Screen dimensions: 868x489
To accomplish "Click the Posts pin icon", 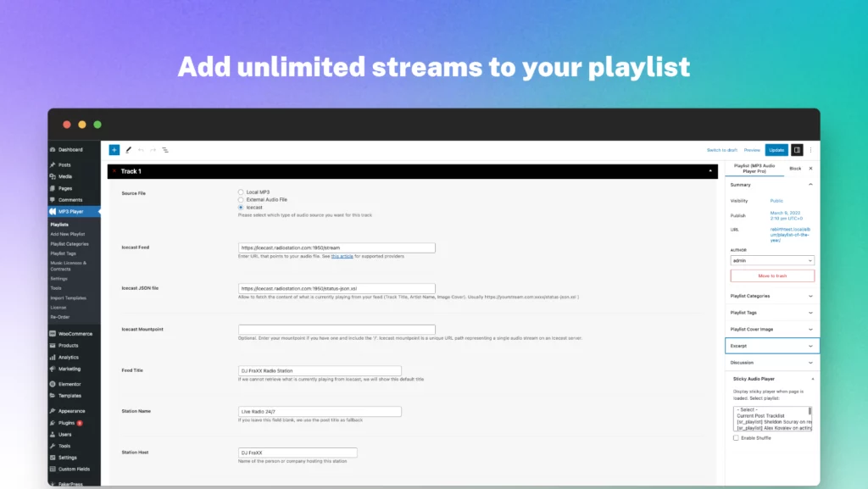I will tap(53, 165).
